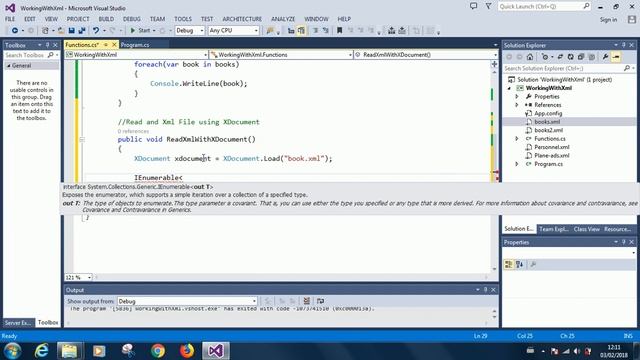Toggle Categorized view in Properties panel
The image size is (640, 360).
point(508,265)
